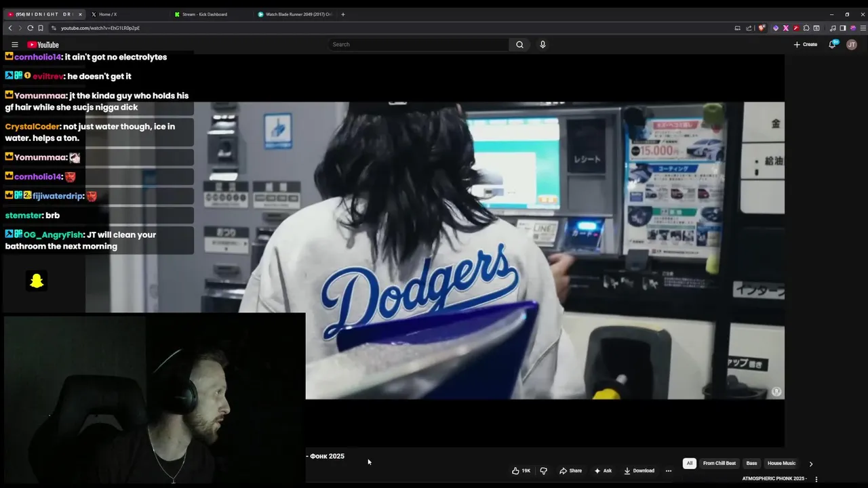Screen dimensions: 868x488
Task: Click the pink X extension icon
Action: [786, 28]
